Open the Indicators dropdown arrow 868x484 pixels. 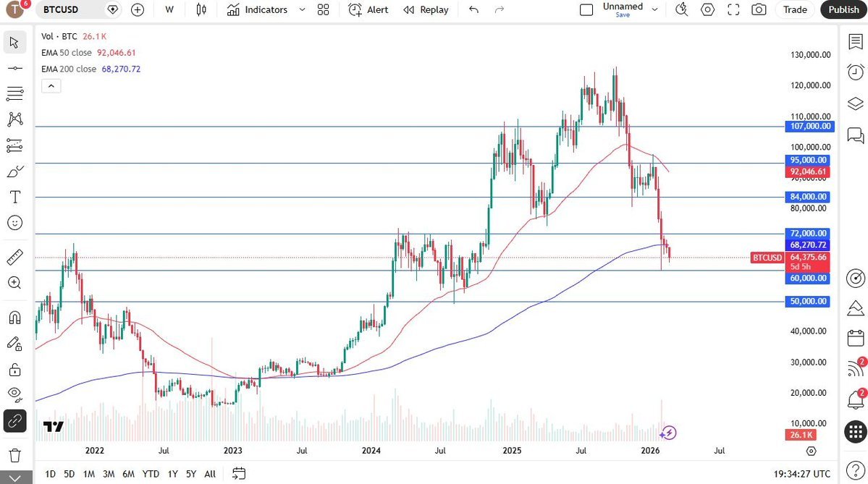tap(303, 10)
